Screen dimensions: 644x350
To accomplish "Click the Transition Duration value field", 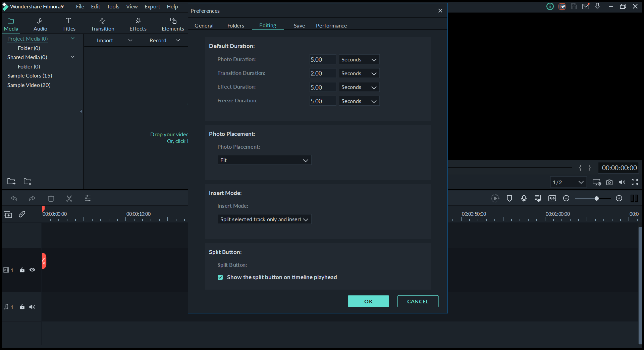I will pos(322,73).
